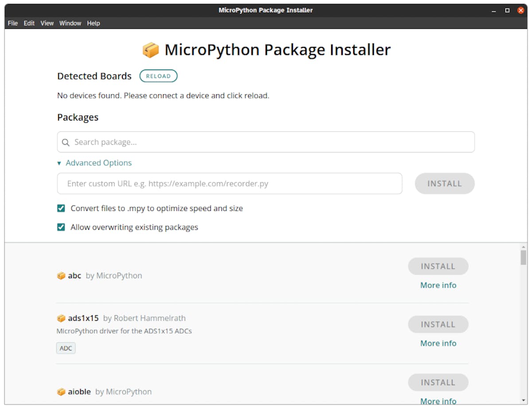The width and height of the screenshot is (532, 409).
Task: Click the scrollbar down arrow
Action: pos(524,401)
